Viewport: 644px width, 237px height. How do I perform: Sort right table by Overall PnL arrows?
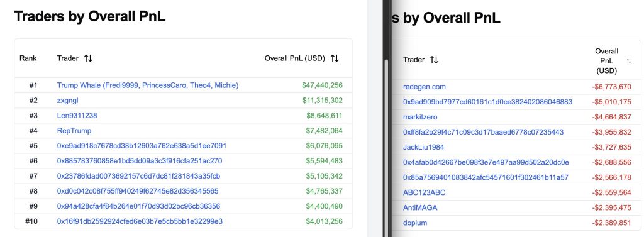pos(629,61)
